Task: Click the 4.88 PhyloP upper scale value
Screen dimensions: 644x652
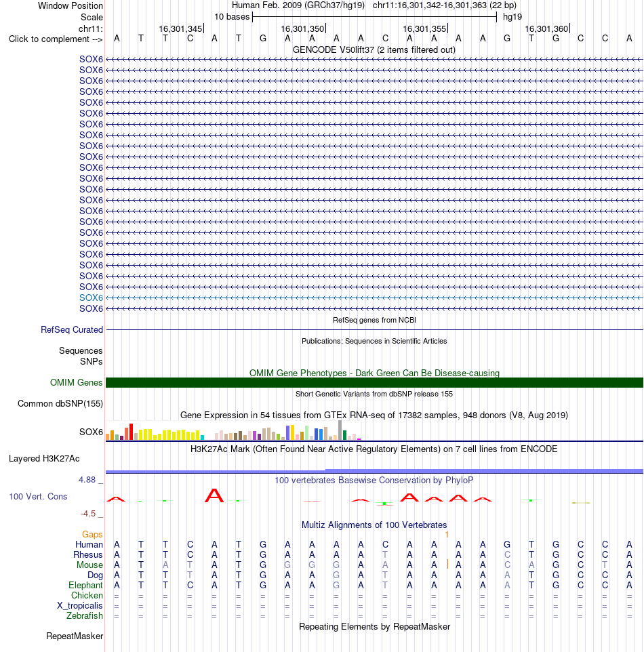Action: click(x=87, y=480)
